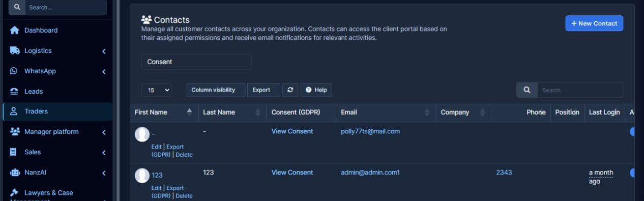Edit the polly77ts@mail.com contact
Image resolution: width=644 pixels, height=201 pixels.
[156, 147]
